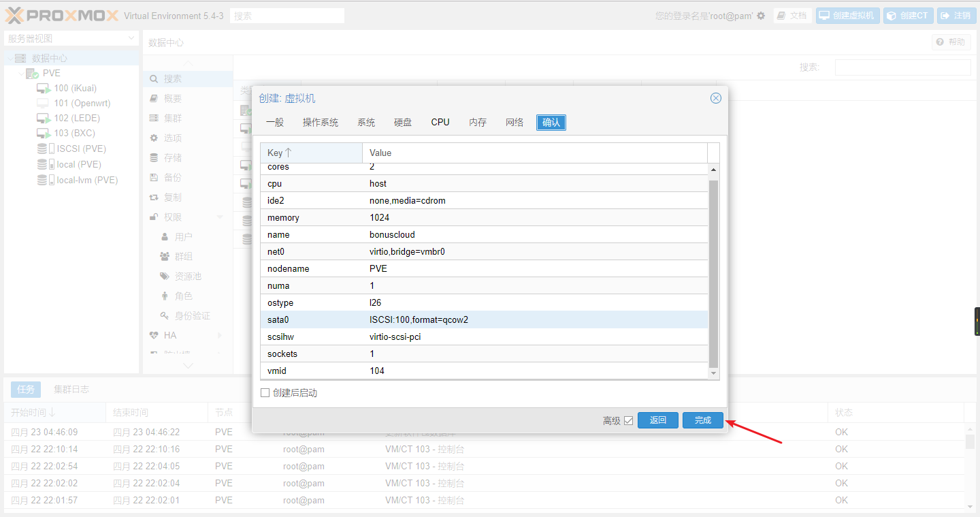Screen dimensions: 980x517
Task: Click the header 搜索 search field
Action: pyautogui.click(x=287, y=16)
